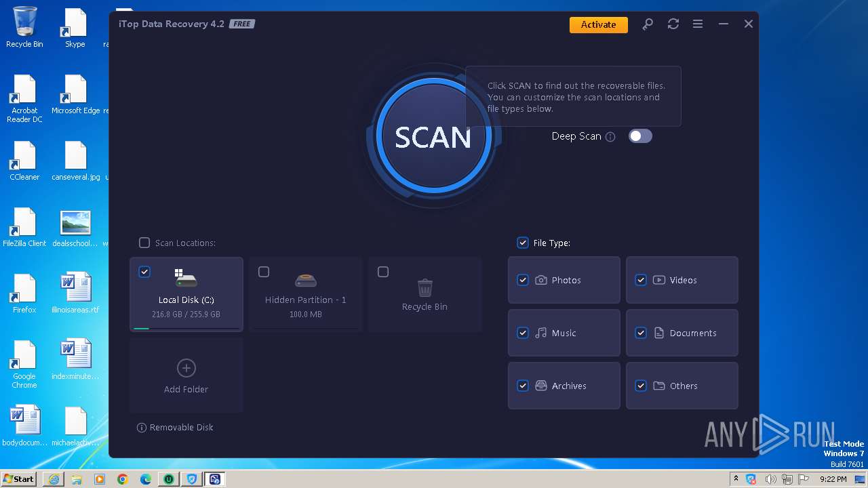
Task: Click the Archives box icon
Action: click(x=541, y=386)
